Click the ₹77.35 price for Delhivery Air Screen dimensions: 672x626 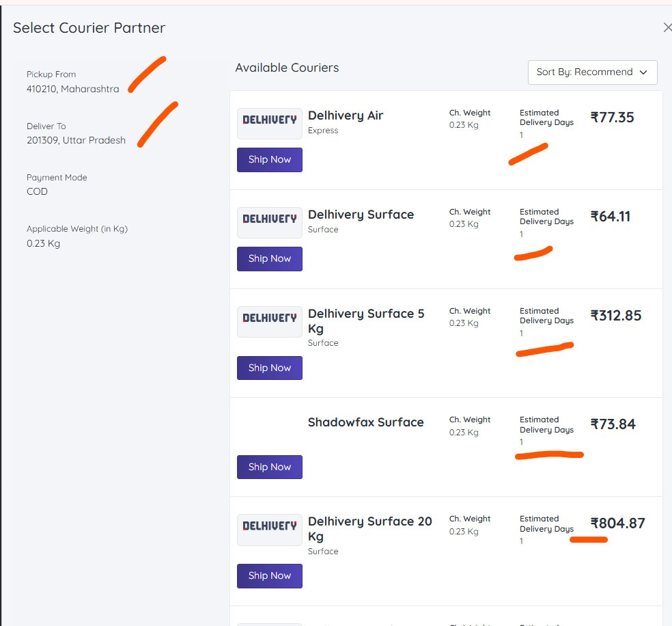[612, 118]
